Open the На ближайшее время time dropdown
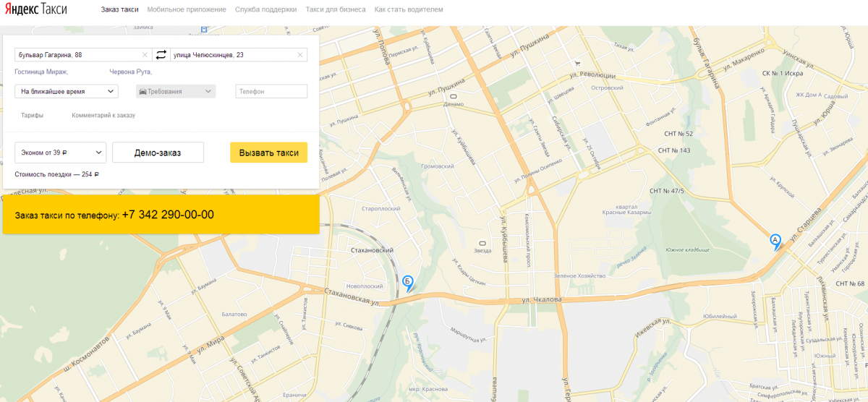 click(x=67, y=92)
